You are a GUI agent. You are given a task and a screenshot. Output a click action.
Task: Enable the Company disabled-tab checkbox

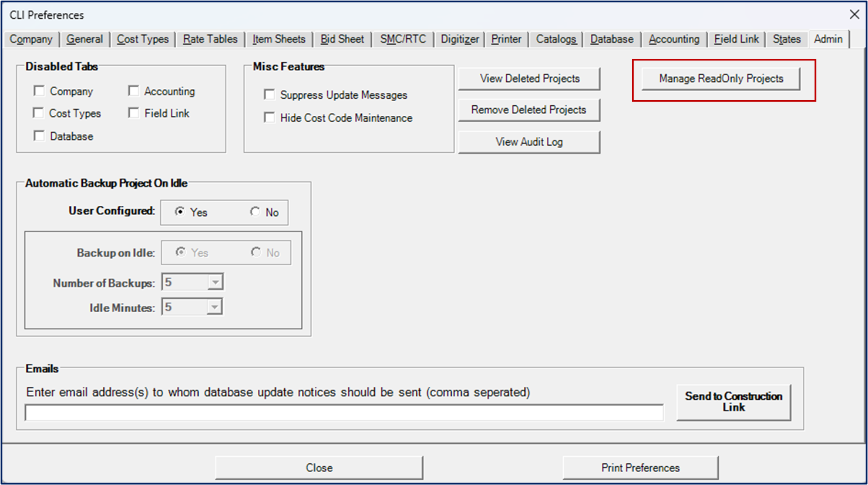click(39, 91)
